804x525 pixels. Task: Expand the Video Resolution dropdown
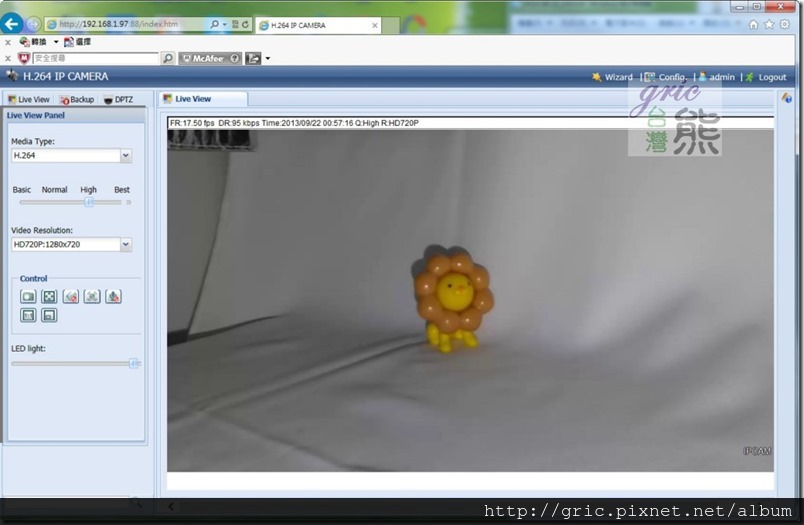126,245
